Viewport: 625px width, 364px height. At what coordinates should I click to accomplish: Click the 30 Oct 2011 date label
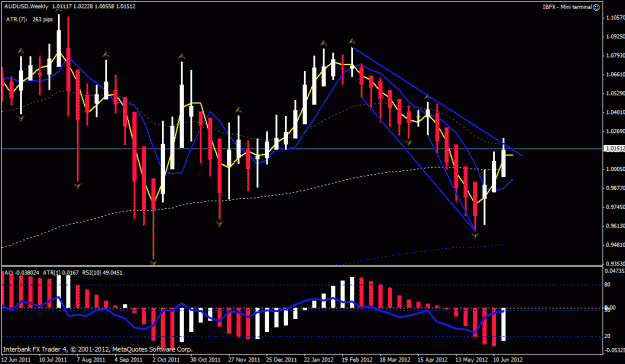click(205, 359)
